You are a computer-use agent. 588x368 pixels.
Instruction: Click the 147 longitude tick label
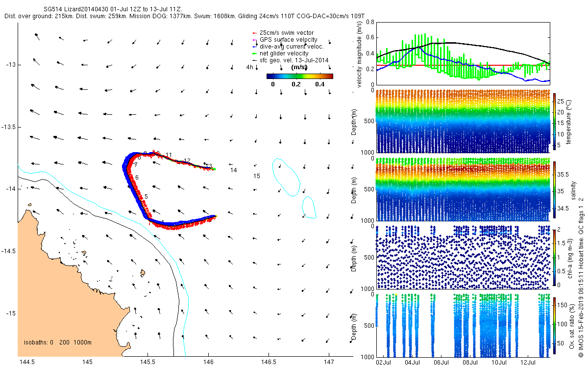coord(329,362)
